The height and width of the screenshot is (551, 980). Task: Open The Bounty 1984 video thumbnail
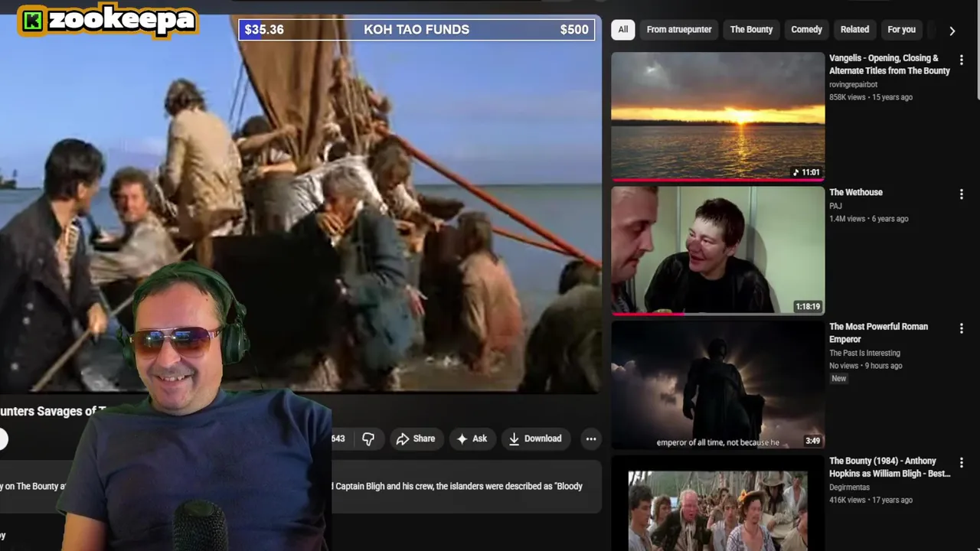(x=717, y=503)
